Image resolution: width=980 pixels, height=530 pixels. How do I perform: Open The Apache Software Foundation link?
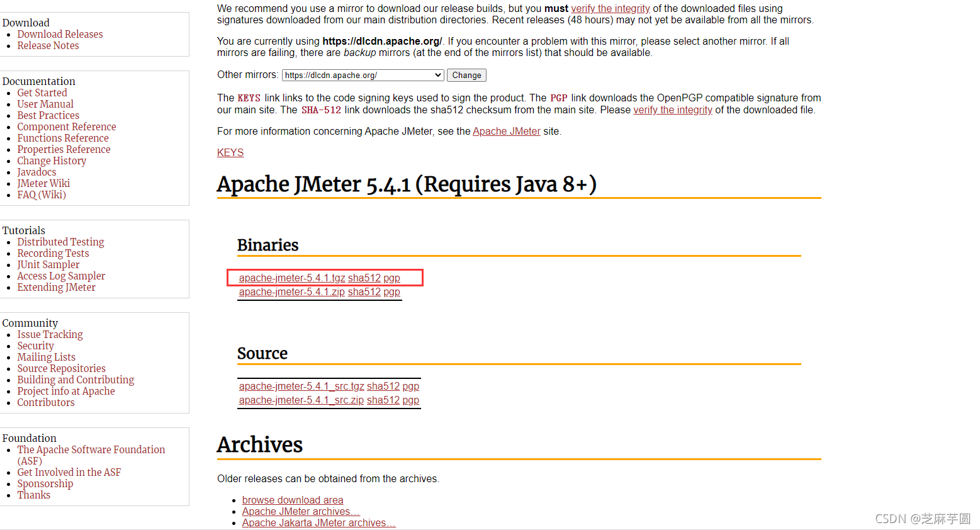91,455
